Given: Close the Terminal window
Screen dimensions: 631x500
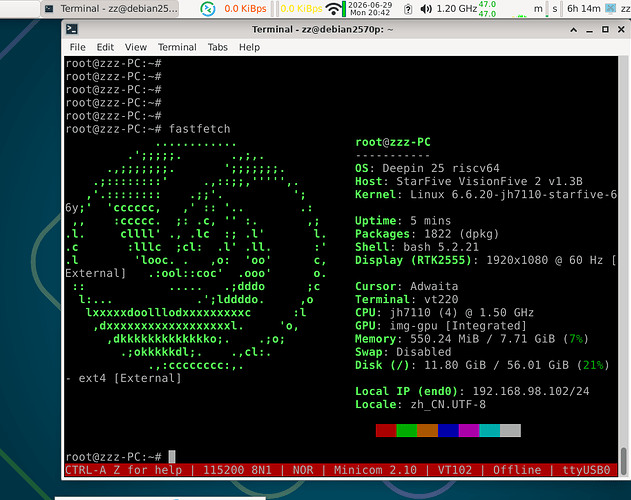Looking at the screenshot, I should [621, 29].
